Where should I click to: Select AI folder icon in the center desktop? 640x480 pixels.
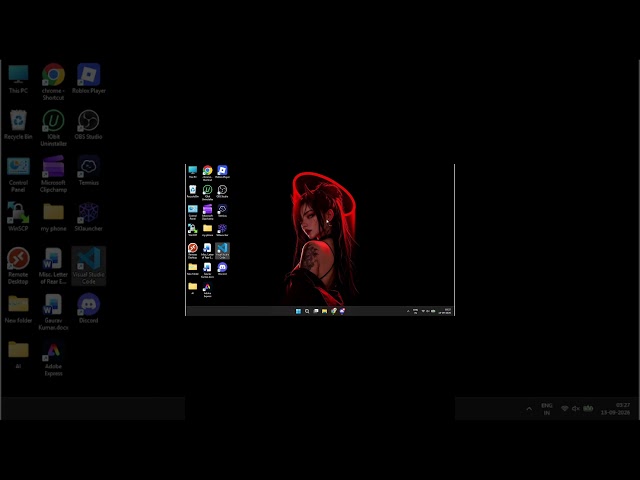tap(193, 289)
